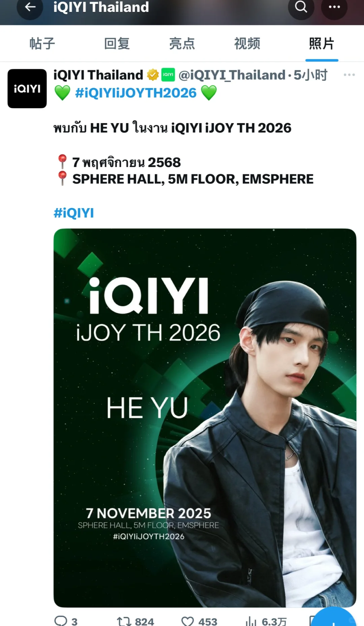
Task: Open the #iQIYI hashtag link
Action: pyautogui.click(x=73, y=213)
